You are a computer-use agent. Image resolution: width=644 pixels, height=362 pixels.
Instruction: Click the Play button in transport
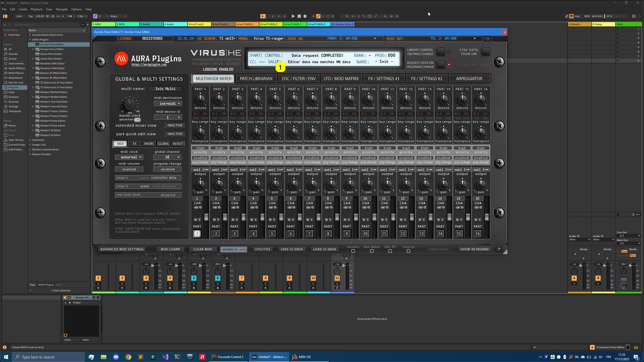[293, 16]
